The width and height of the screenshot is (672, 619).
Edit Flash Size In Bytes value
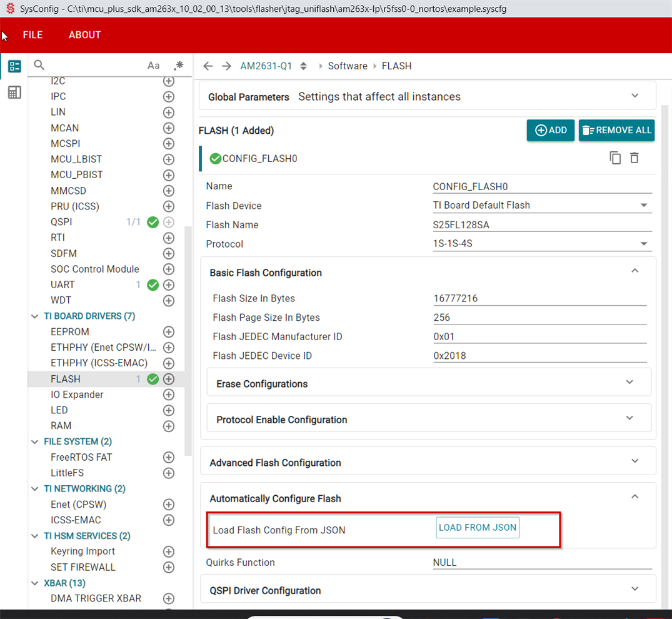(x=539, y=298)
